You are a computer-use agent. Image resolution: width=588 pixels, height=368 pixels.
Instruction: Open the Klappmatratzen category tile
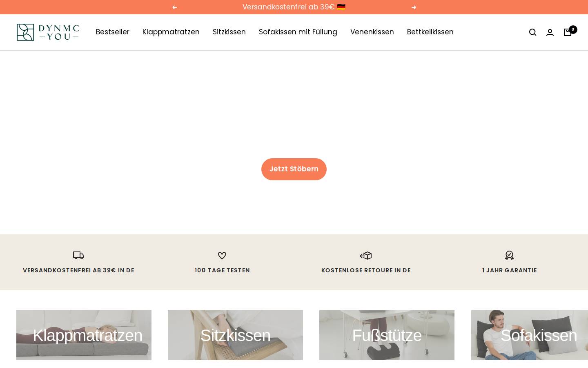click(84, 335)
